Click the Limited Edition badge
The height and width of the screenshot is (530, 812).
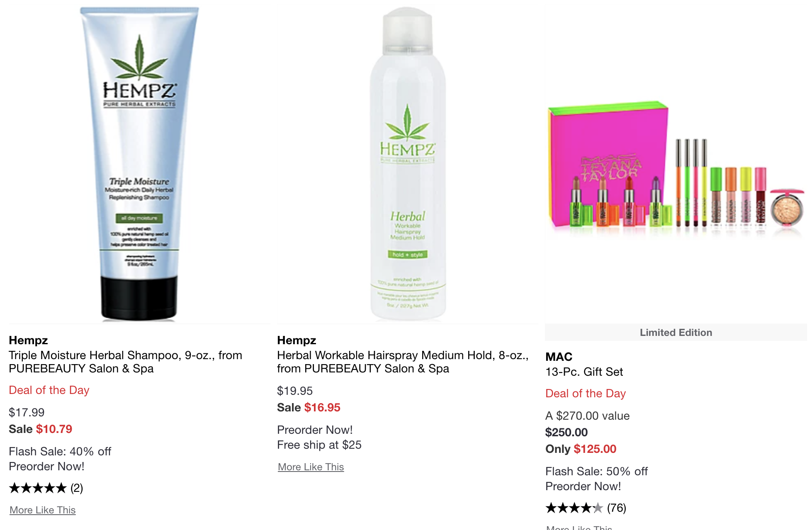pyautogui.click(x=676, y=332)
